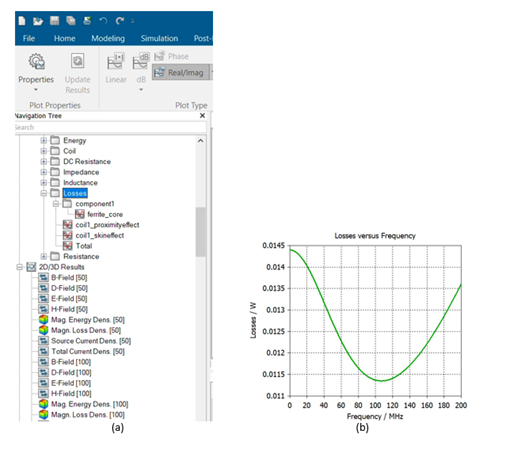Expand the DC Resistance folder

44,161
